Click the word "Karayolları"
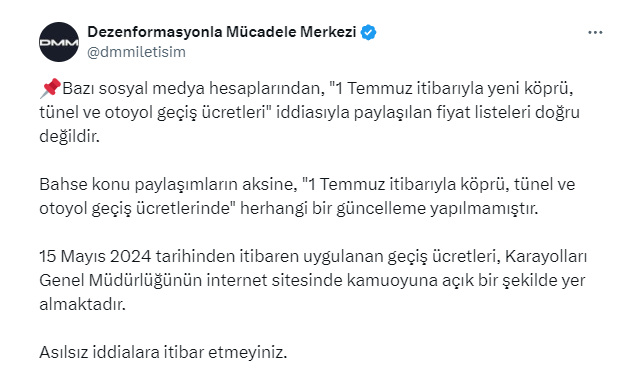The width and height of the screenshot is (641, 380). (x=546, y=257)
